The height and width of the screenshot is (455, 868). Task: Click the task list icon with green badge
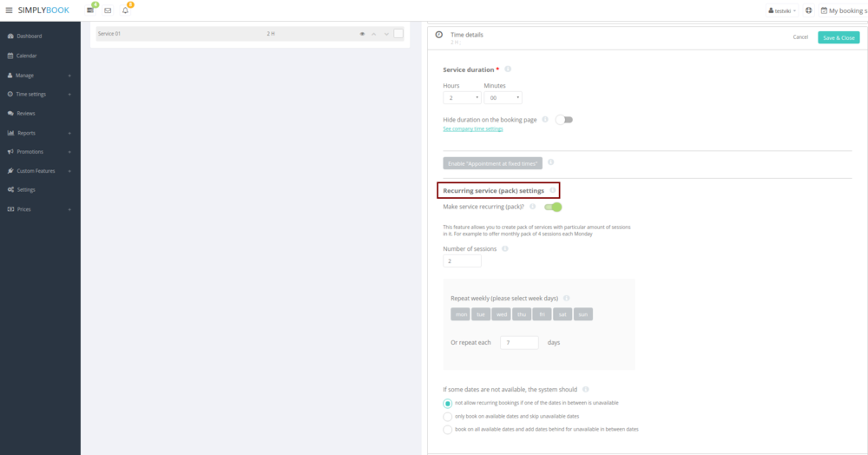point(90,10)
